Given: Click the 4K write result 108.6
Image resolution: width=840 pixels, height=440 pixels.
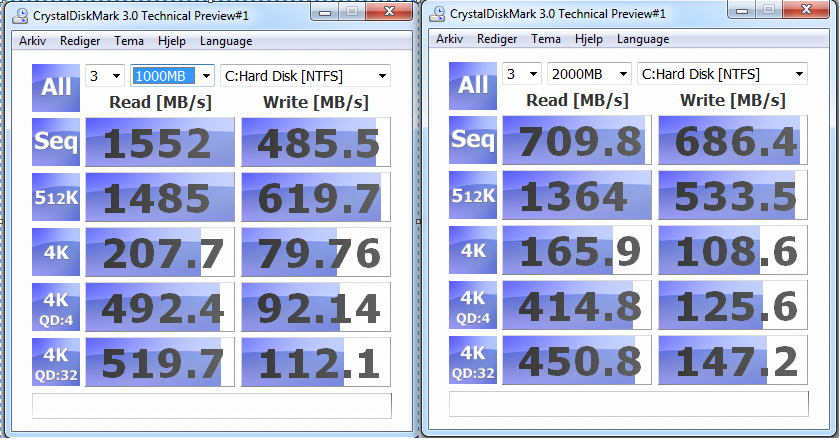Looking at the screenshot, I should (733, 250).
